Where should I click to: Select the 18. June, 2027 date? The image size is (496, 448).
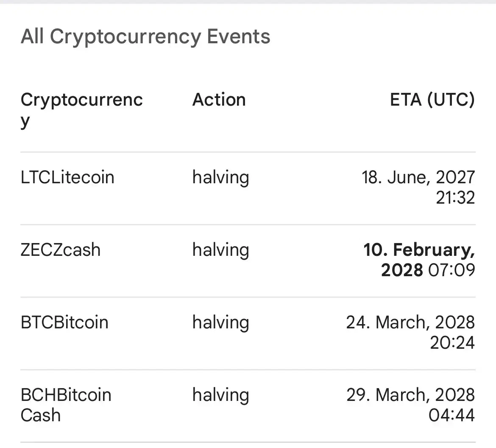click(x=418, y=177)
